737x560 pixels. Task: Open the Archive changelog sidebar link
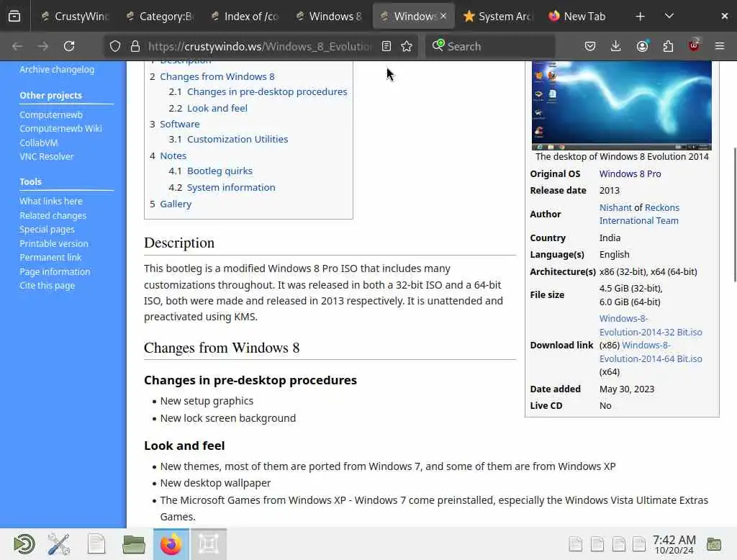(57, 69)
